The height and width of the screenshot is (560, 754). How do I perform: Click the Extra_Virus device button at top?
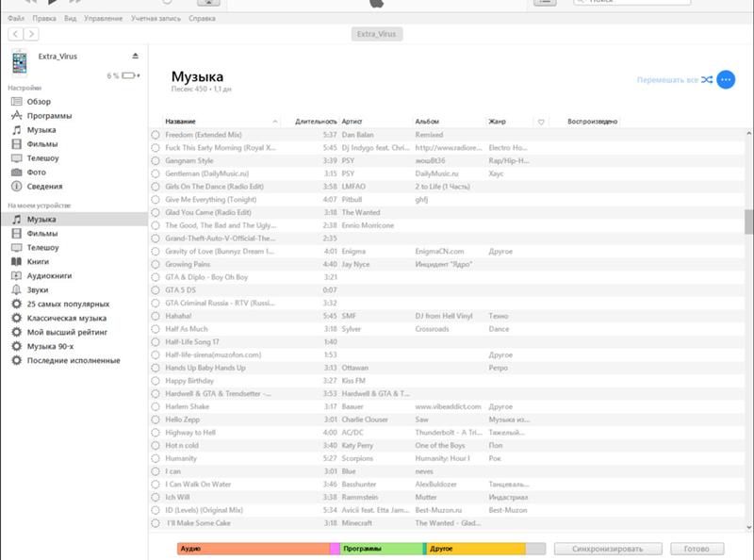click(376, 34)
